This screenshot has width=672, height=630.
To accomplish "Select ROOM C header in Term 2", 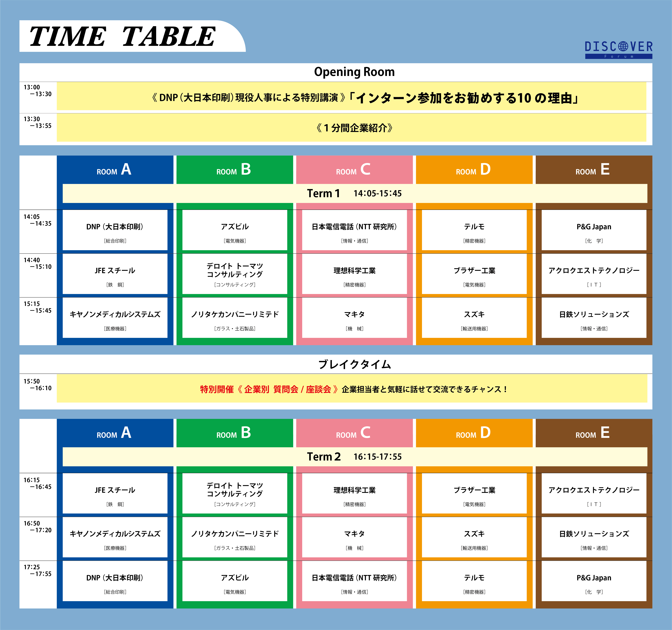I will (354, 433).
